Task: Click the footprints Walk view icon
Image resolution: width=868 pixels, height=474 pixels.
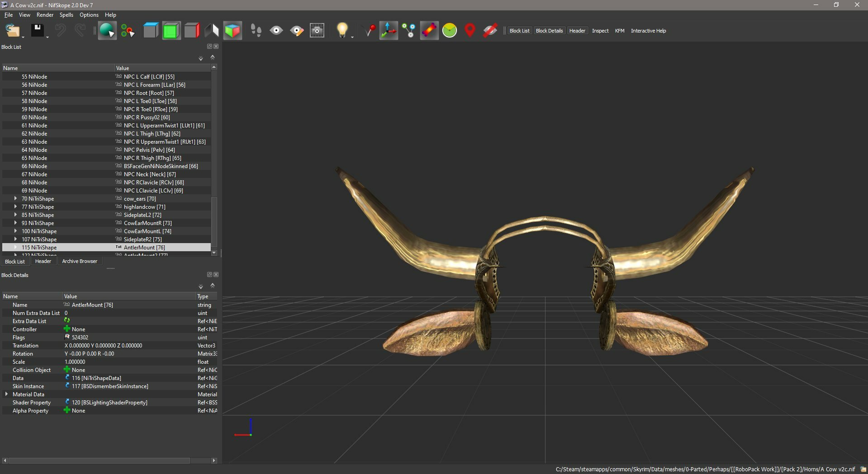Action: 256,31
